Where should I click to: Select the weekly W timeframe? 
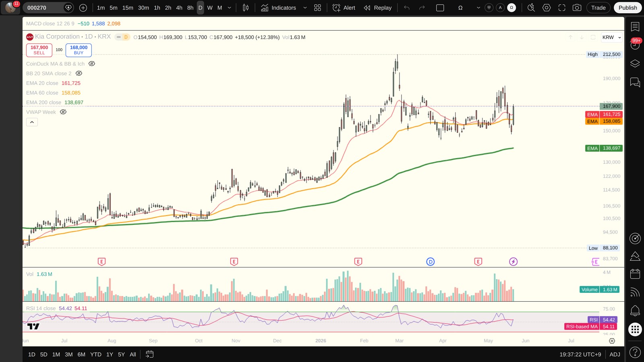coord(210,8)
